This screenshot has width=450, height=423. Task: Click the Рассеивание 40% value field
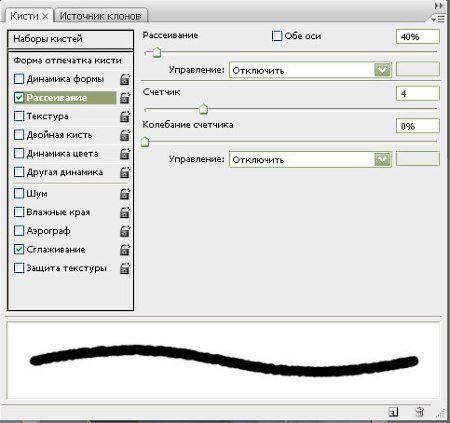pyautogui.click(x=418, y=37)
